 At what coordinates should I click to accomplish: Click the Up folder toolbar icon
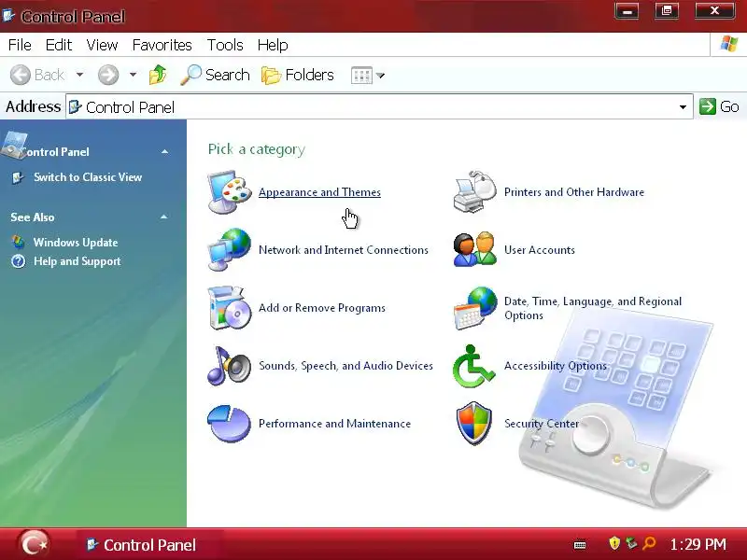(158, 75)
